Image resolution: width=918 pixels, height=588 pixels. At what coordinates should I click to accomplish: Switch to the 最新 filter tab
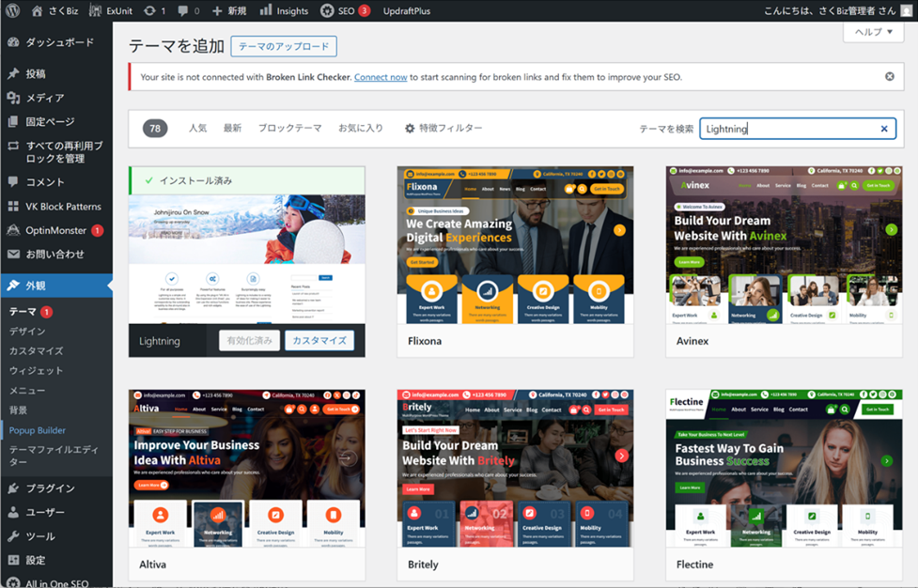[232, 128]
